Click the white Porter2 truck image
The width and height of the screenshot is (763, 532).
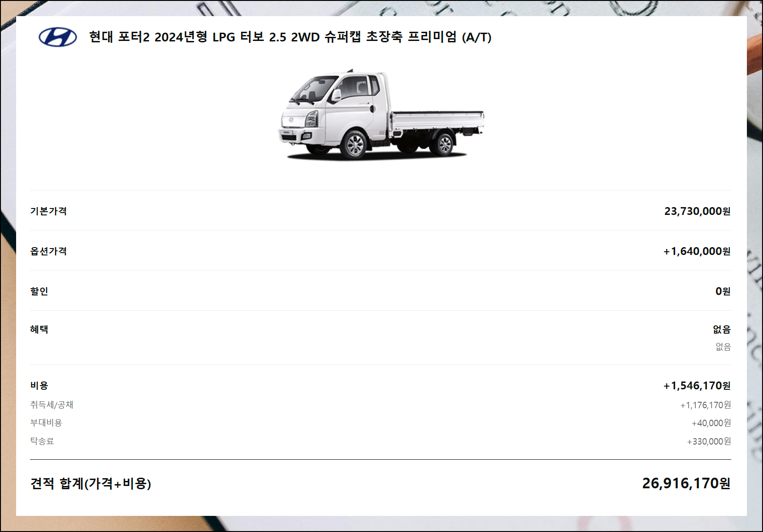tap(381, 114)
